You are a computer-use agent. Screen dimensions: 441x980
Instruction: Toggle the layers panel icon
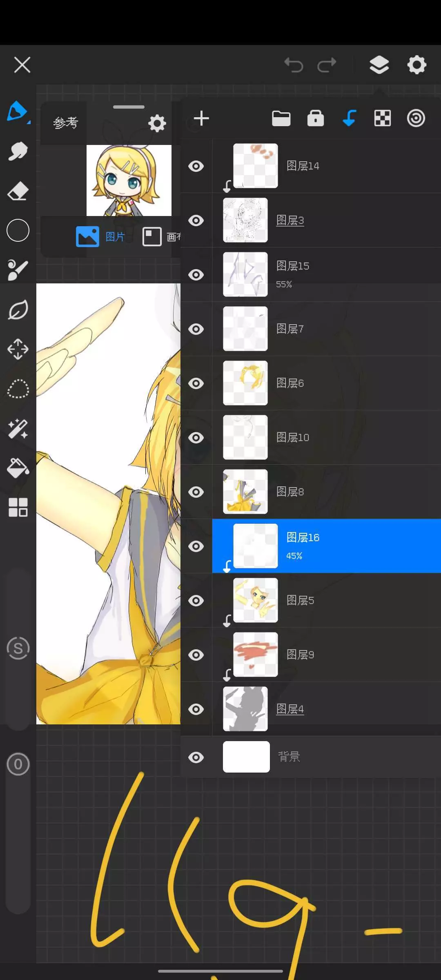pyautogui.click(x=379, y=65)
